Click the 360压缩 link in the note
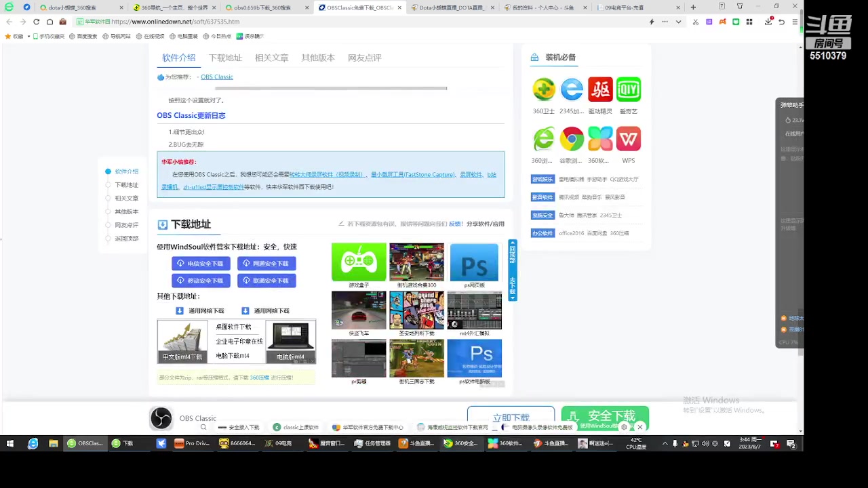This screenshot has height=488, width=868. 259,378
